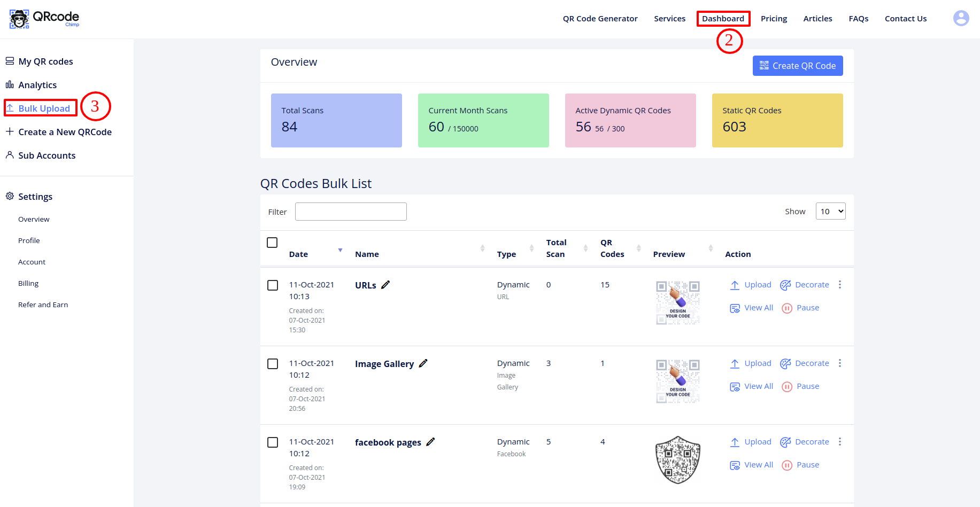Select the Analytics icon in the sidebar
The height and width of the screenshot is (507, 980).
9,84
